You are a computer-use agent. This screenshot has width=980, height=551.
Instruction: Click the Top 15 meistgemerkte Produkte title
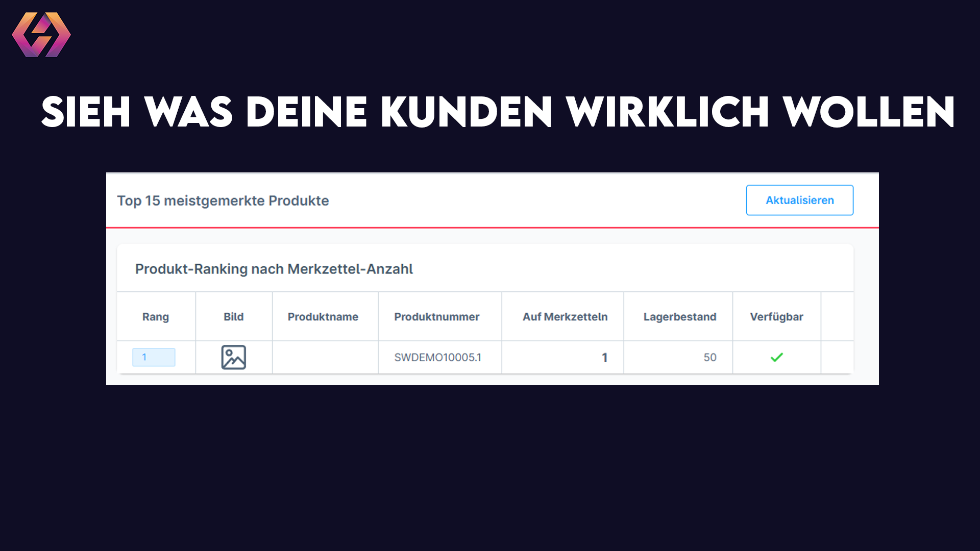(x=223, y=201)
